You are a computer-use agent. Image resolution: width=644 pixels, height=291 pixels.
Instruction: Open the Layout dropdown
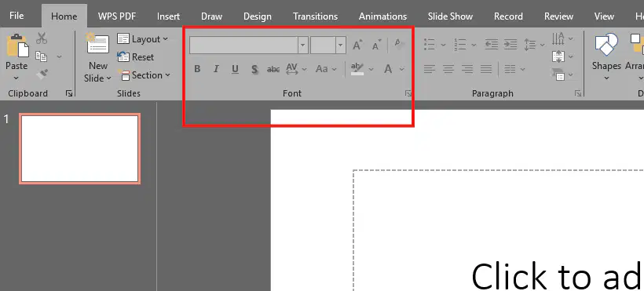(142, 39)
